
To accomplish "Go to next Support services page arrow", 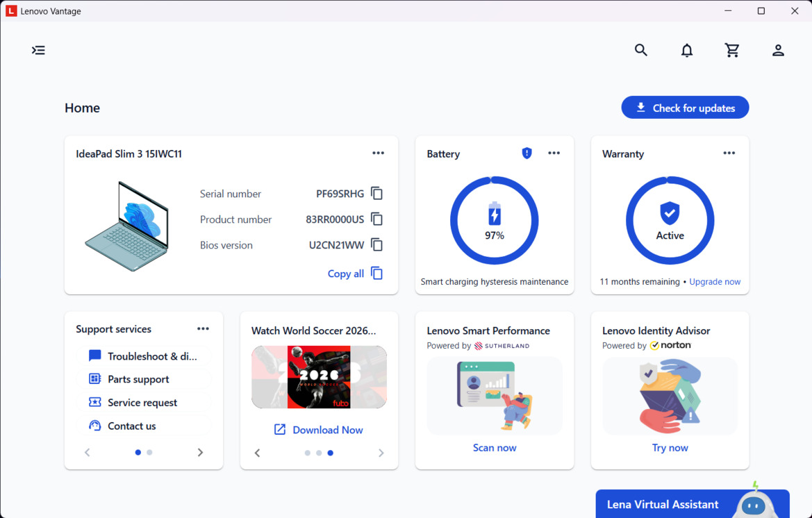I will coord(201,452).
